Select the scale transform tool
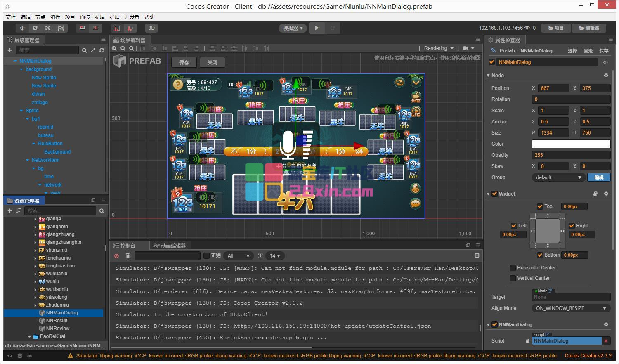 [48, 28]
